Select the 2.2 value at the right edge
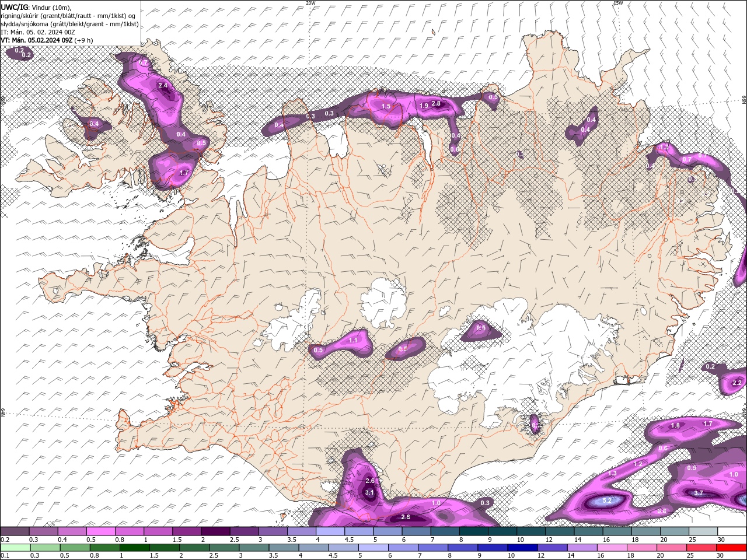The width and height of the screenshot is (747, 560). point(736,383)
